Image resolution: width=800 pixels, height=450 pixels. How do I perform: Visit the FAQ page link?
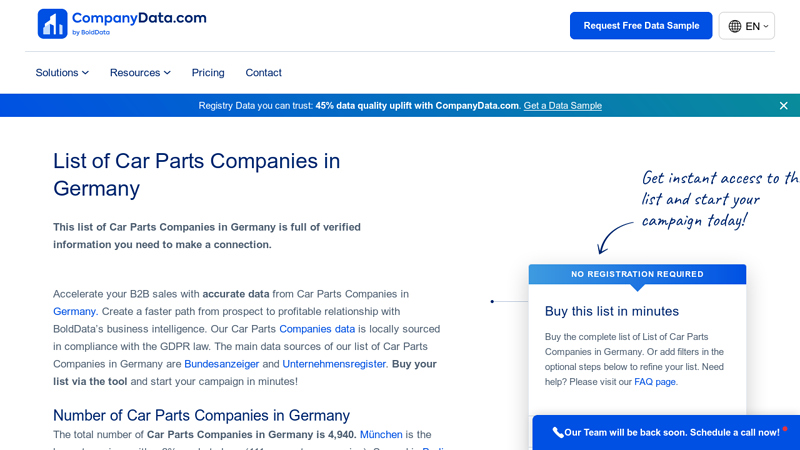point(655,382)
